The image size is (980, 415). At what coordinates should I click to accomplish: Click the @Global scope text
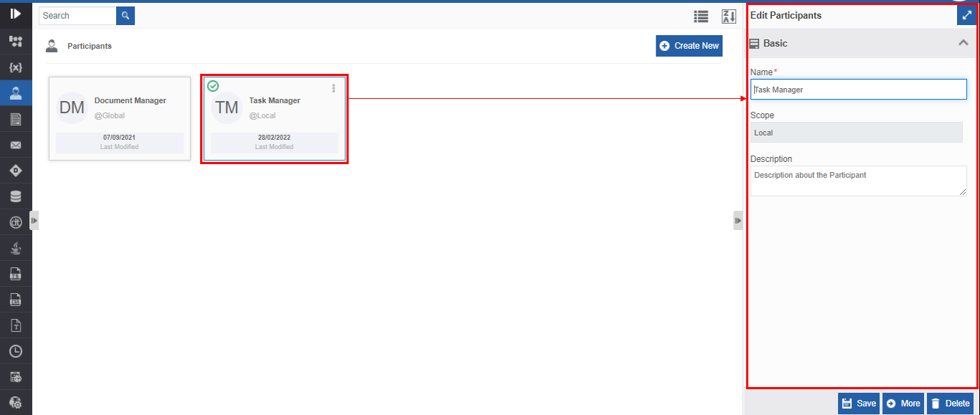(x=110, y=115)
